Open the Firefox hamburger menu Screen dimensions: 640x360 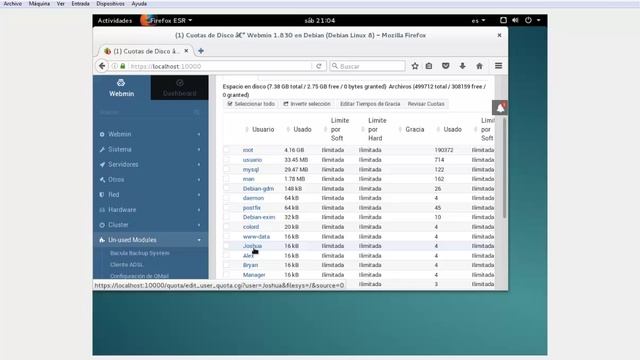[498, 66]
